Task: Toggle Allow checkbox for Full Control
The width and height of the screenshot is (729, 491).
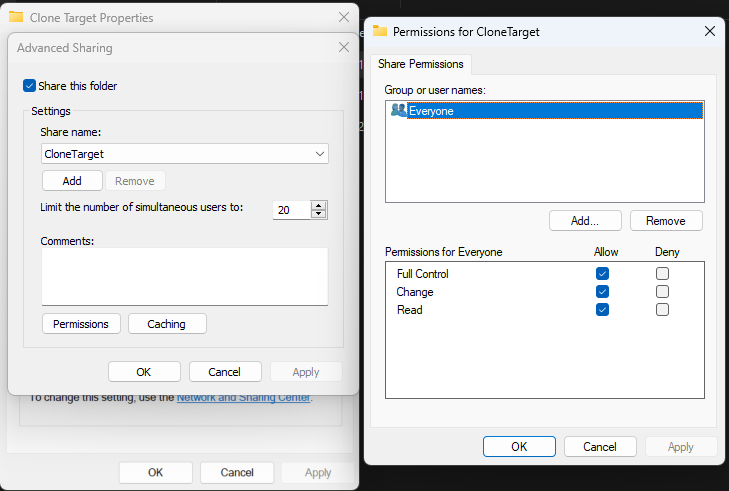Action: 602,274
